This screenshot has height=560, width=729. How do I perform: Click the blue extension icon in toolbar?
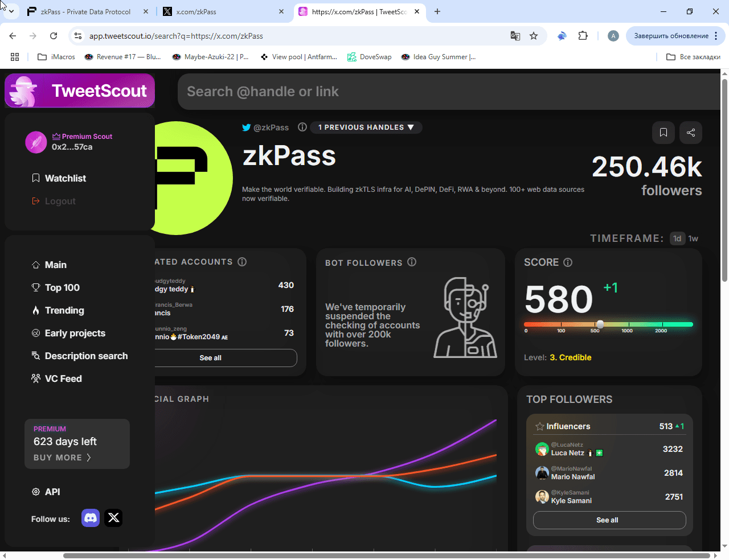click(562, 36)
